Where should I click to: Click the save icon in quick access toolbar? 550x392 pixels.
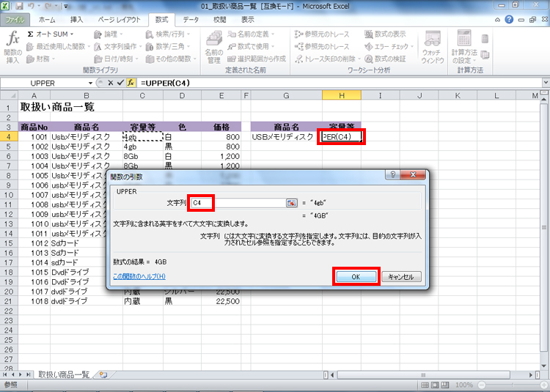point(19,6)
